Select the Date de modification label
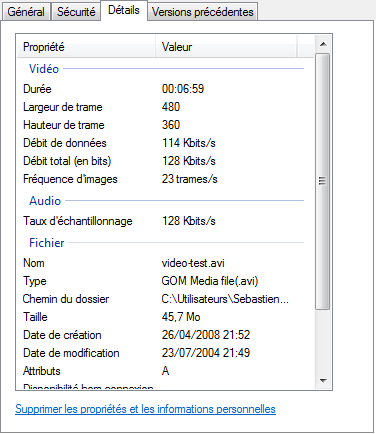This screenshot has height=434, width=376. [71, 353]
